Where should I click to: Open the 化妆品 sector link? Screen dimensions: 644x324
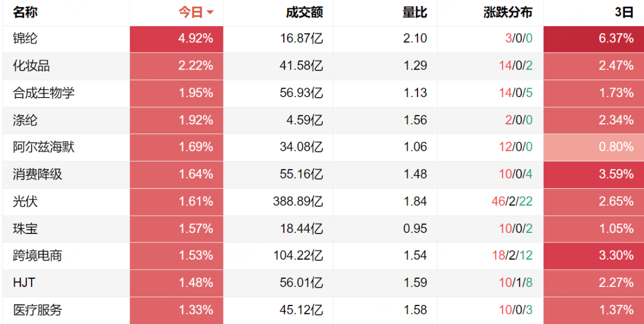point(31,66)
